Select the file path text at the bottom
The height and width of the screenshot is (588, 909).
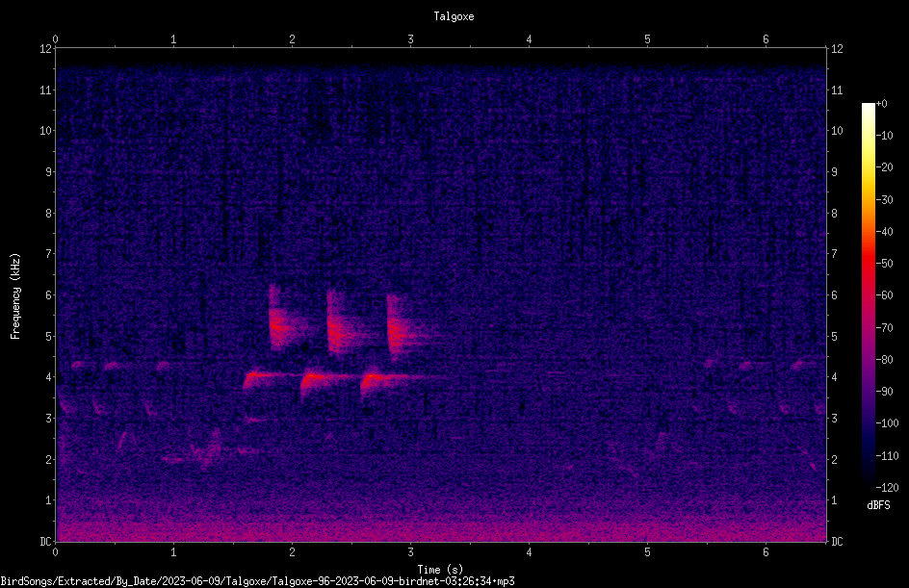pos(257,581)
